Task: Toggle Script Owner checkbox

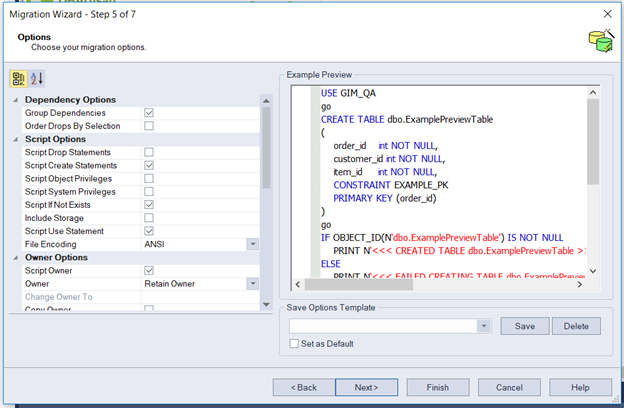Action: coord(149,270)
